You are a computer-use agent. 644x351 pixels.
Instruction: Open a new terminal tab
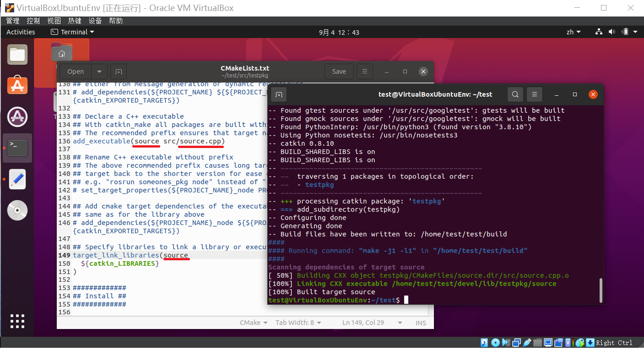[x=279, y=94]
